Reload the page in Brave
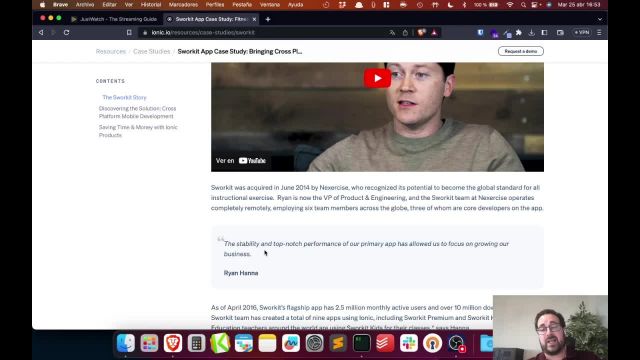The image size is (640, 360). [x=67, y=32]
